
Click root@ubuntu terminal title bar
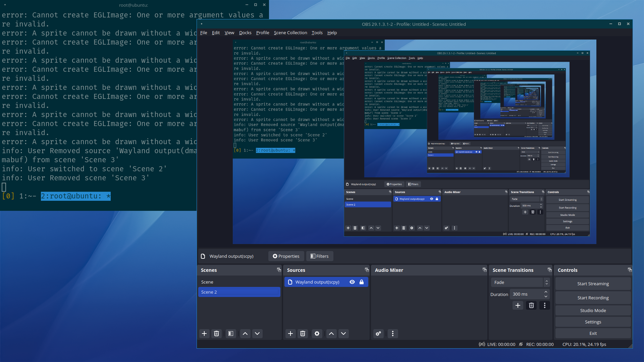coord(133,5)
